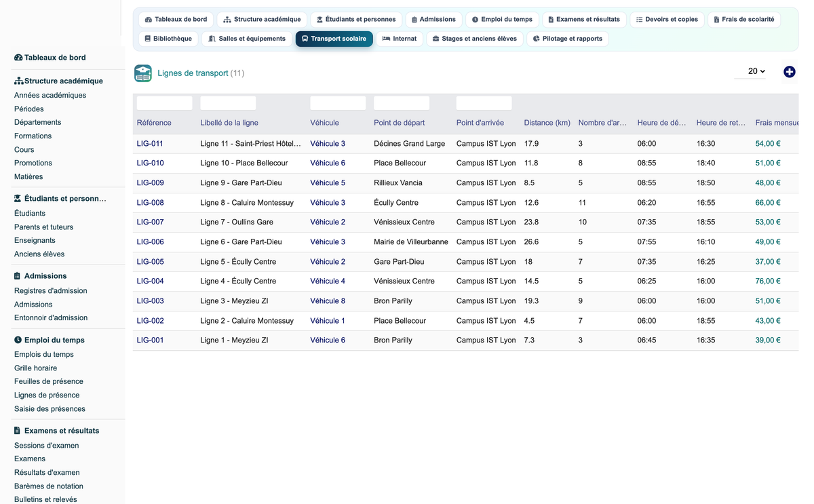Screen dimensions: 814x504
Task: Go to Emploi du temps tab
Action: click(x=502, y=20)
